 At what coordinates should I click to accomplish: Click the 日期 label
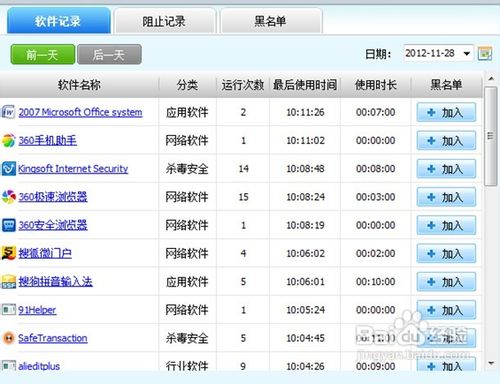(x=378, y=54)
